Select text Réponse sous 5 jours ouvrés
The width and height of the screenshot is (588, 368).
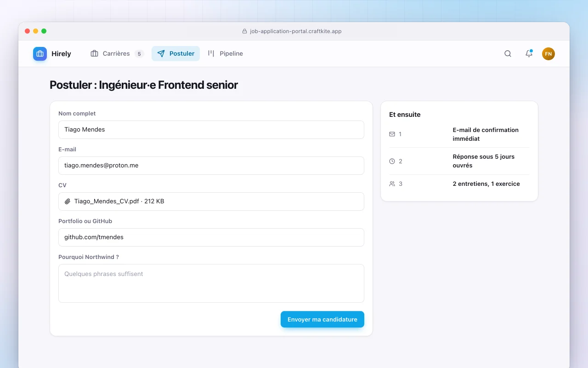click(484, 161)
